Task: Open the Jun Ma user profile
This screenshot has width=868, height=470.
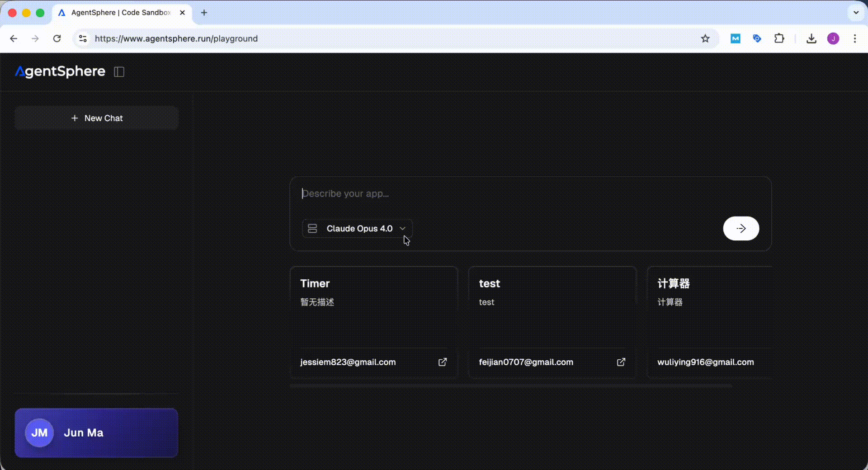Action: (96, 433)
